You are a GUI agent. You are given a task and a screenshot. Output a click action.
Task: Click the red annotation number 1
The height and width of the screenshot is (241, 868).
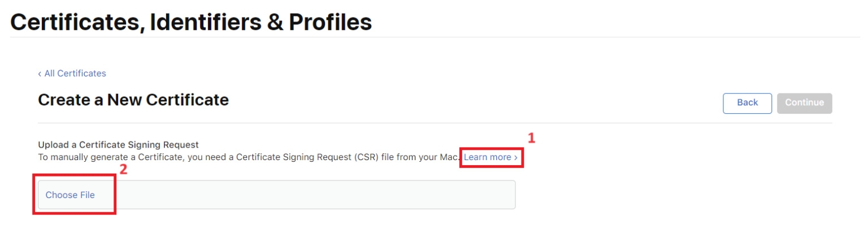(x=531, y=137)
